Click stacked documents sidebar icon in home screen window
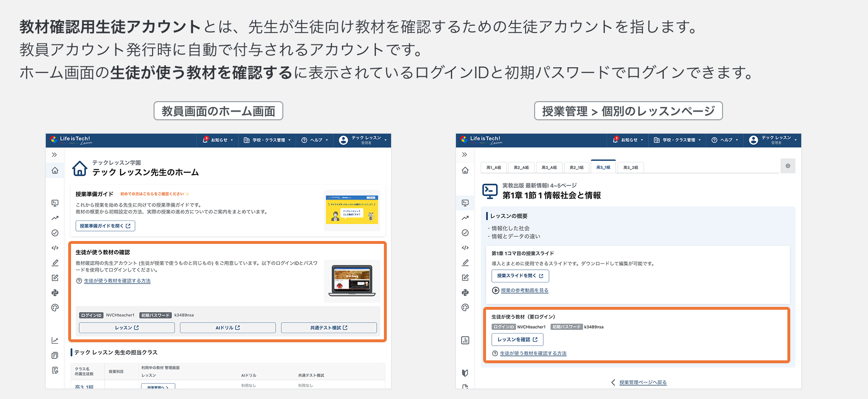 [55, 356]
